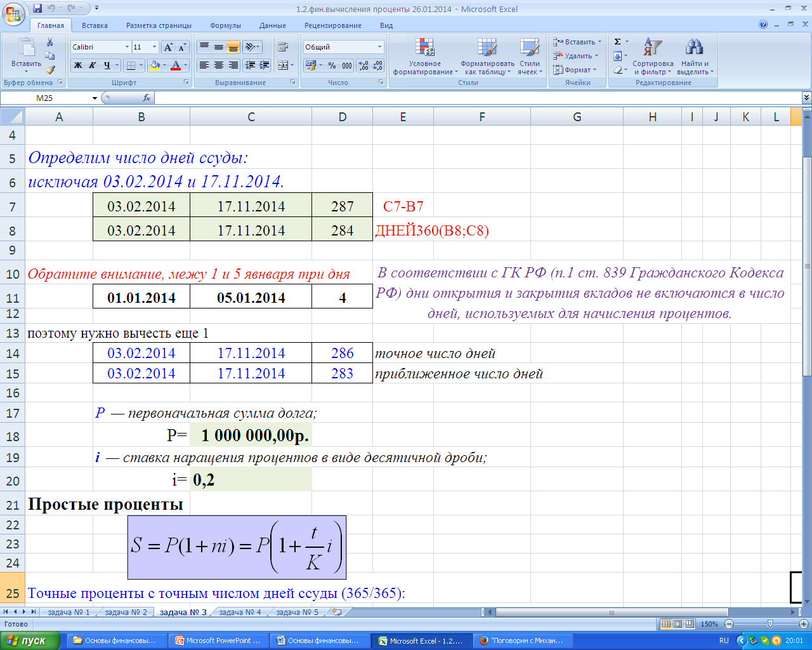Click the Clear eraser icon
Screen dimensions: 812x650
pos(617,70)
